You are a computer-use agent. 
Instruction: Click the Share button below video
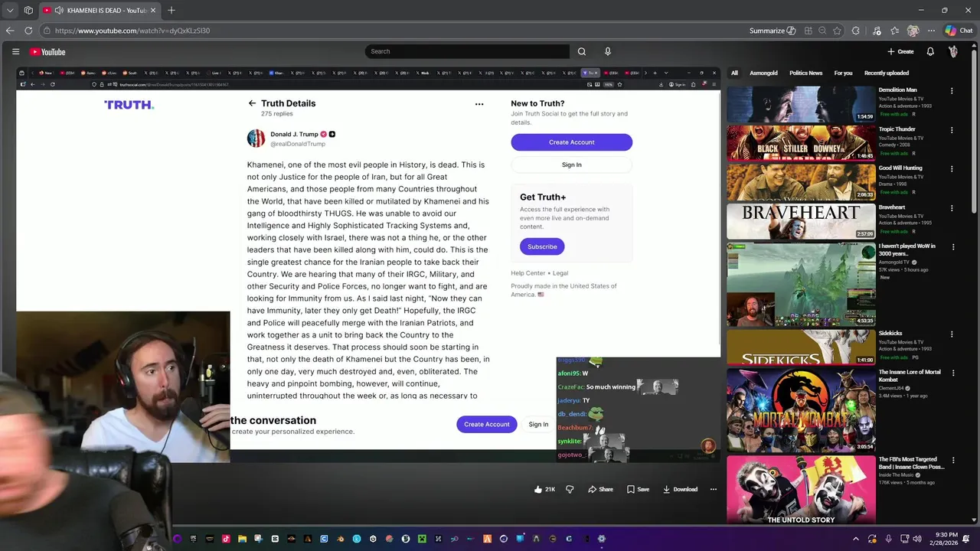600,489
